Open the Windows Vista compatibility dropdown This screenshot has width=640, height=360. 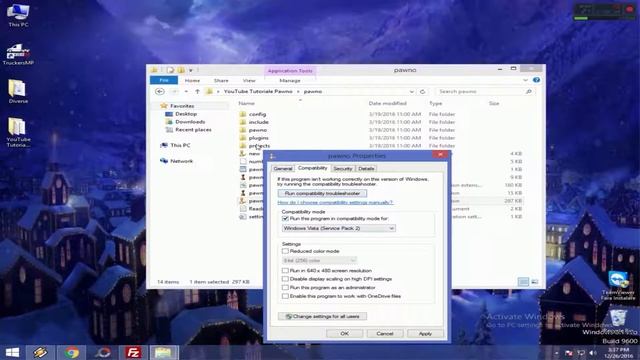click(x=338, y=229)
